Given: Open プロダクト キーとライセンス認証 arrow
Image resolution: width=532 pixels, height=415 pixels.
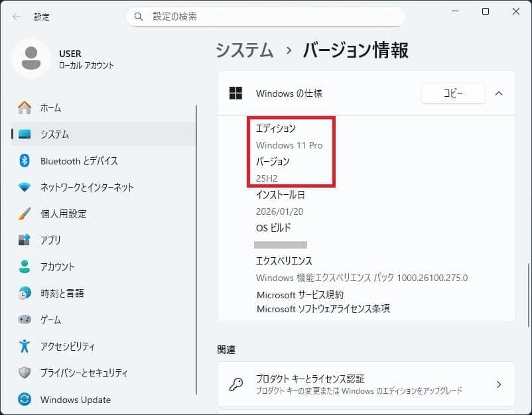Looking at the screenshot, I should [x=498, y=385].
